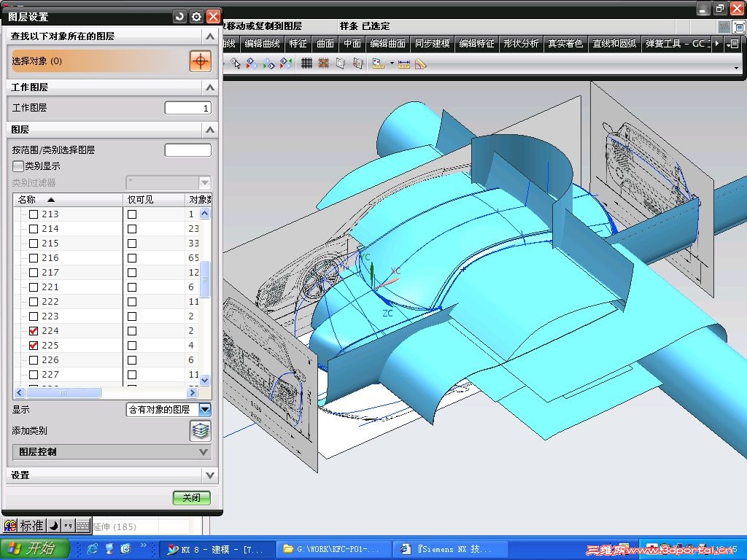Click the layer list vertical scrollbar thumb
Viewport: 747px width, 560px height.
[205, 279]
